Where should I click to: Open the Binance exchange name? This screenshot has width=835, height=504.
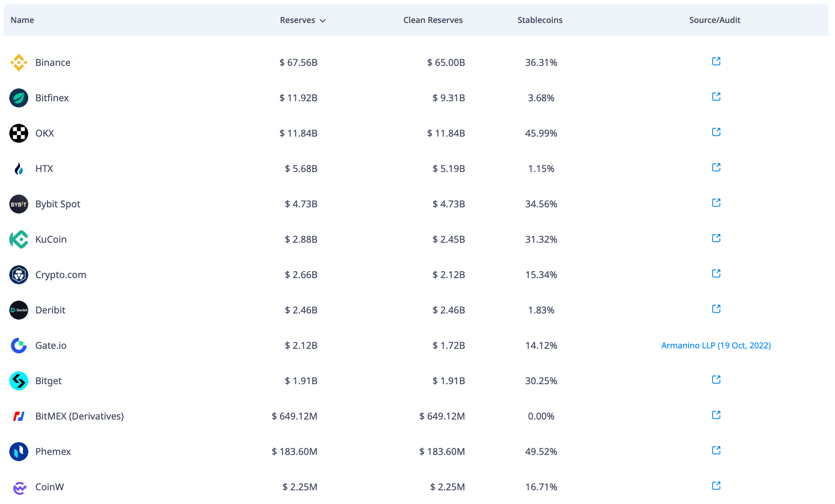(53, 62)
